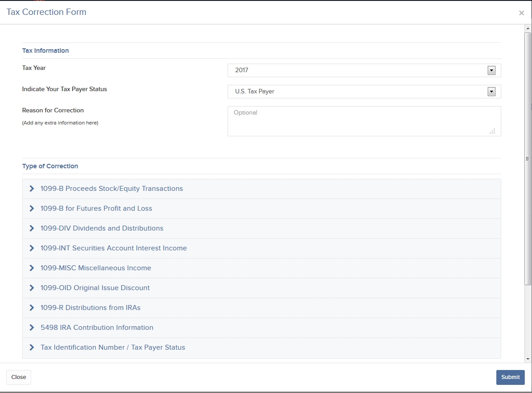The width and height of the screenshot is (532, 393).
Task: Expand Tax Identification Number / Tax Payer Status chevron
Action: pos(32,347)
